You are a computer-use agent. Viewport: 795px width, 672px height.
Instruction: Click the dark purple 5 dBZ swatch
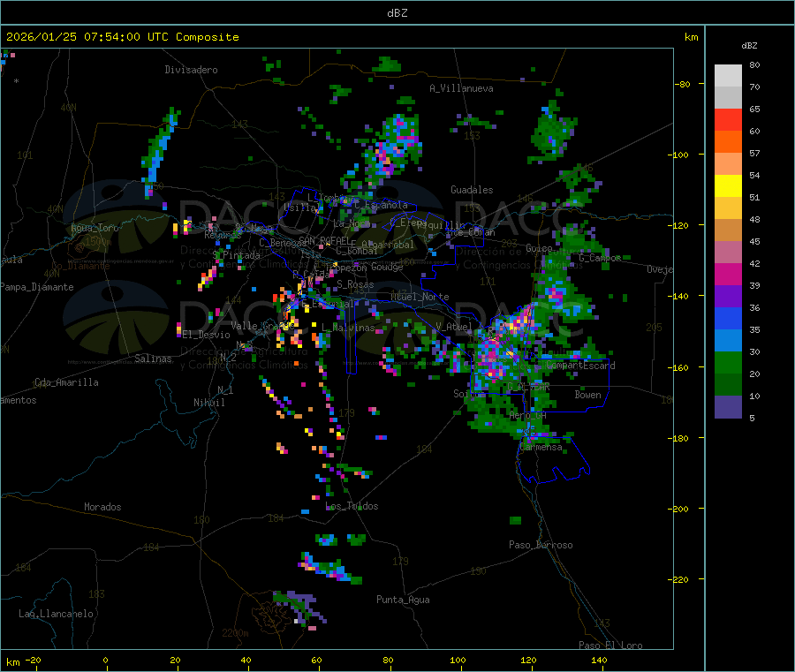728,407
